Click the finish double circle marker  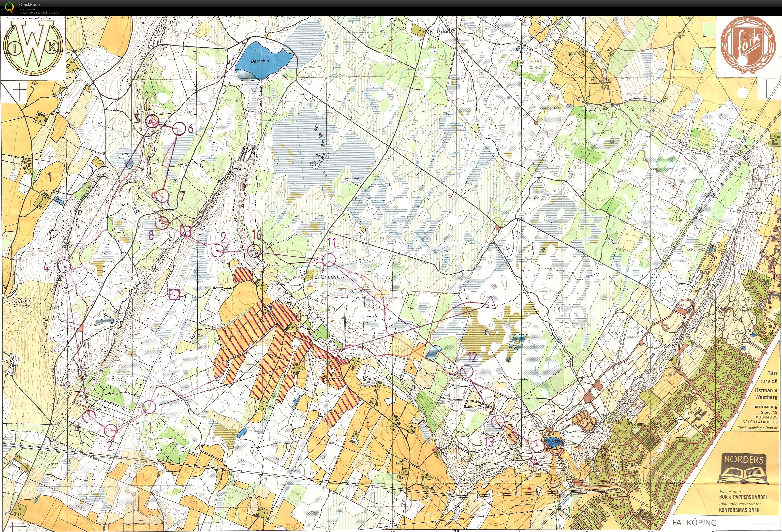click(557, 448)
